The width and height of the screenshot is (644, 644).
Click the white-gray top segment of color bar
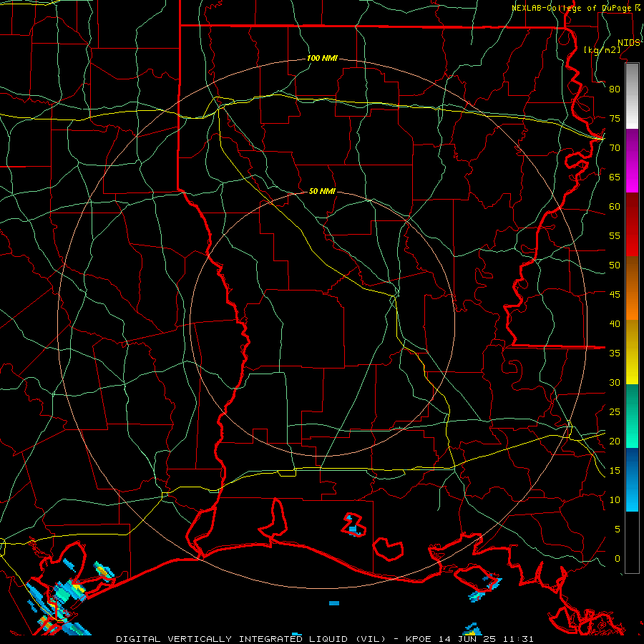632,96
